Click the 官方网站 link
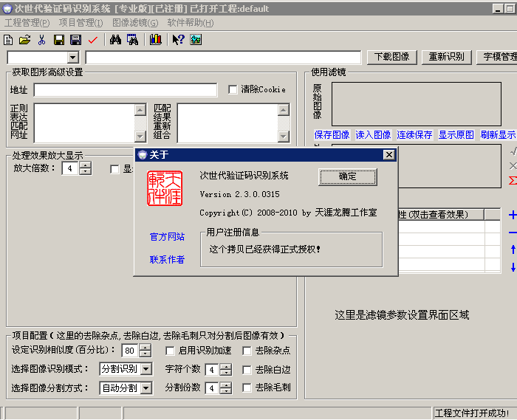 tap(167, 237)
